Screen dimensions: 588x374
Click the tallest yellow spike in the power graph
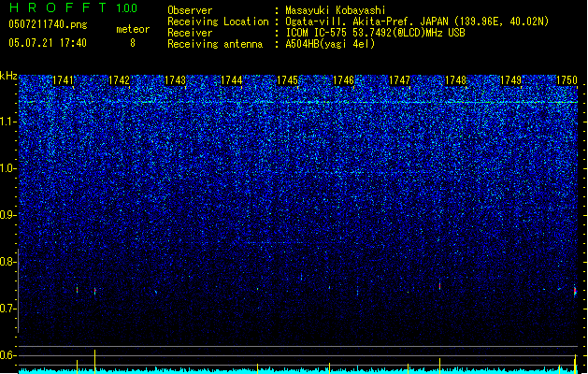tap(94, 361)
